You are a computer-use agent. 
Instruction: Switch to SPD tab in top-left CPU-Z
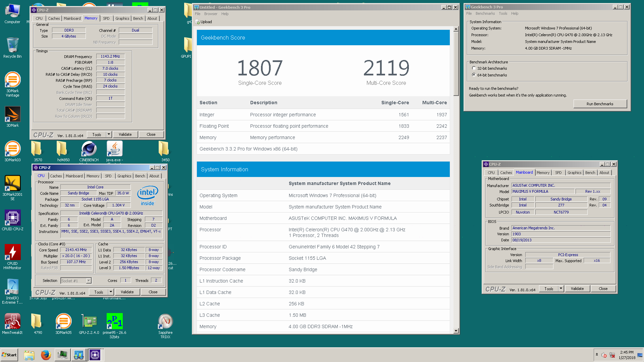(x=106, y=18)
